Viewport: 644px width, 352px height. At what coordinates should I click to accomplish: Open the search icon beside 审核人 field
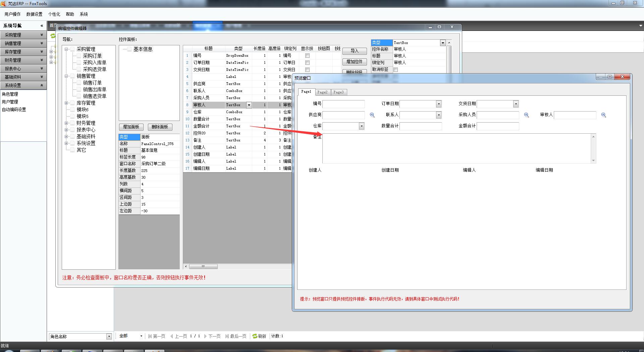point(603,115)
